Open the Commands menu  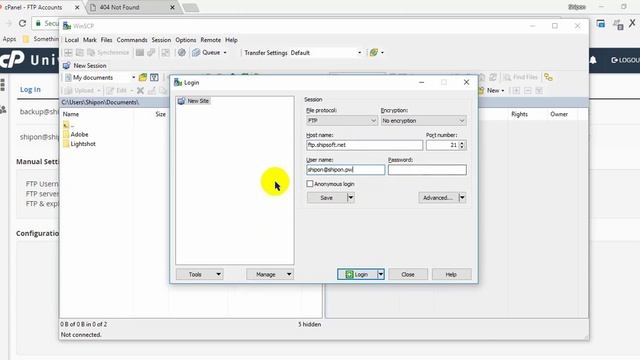click(132, 40)
